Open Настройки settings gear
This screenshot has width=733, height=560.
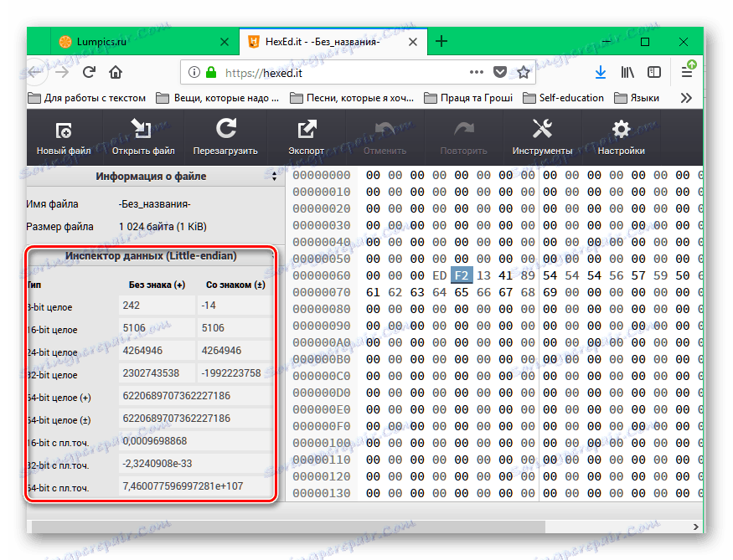622,138
